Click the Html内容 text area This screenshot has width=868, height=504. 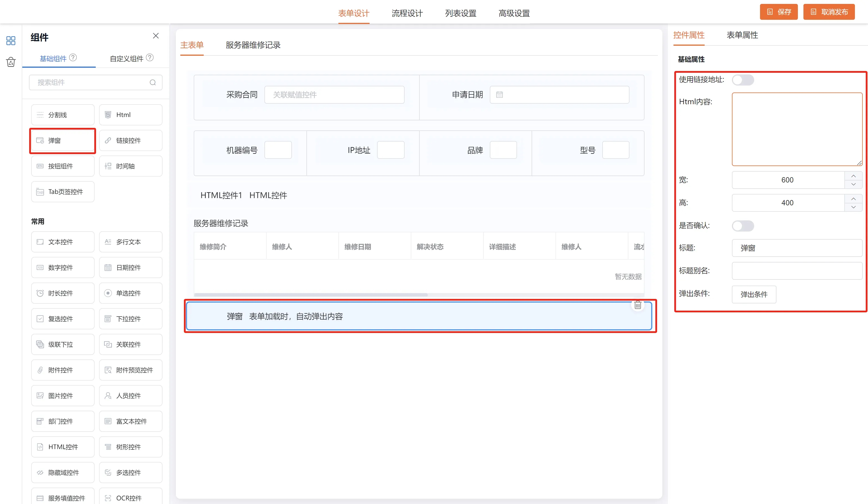[x=797, y=129]
